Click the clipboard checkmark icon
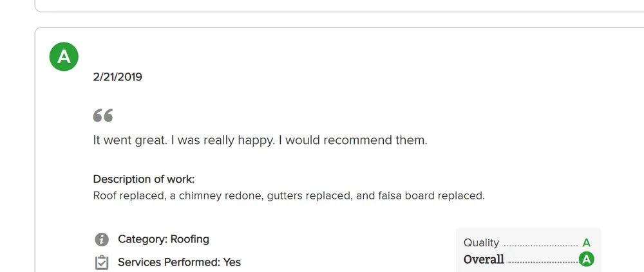 pos(102,262)
